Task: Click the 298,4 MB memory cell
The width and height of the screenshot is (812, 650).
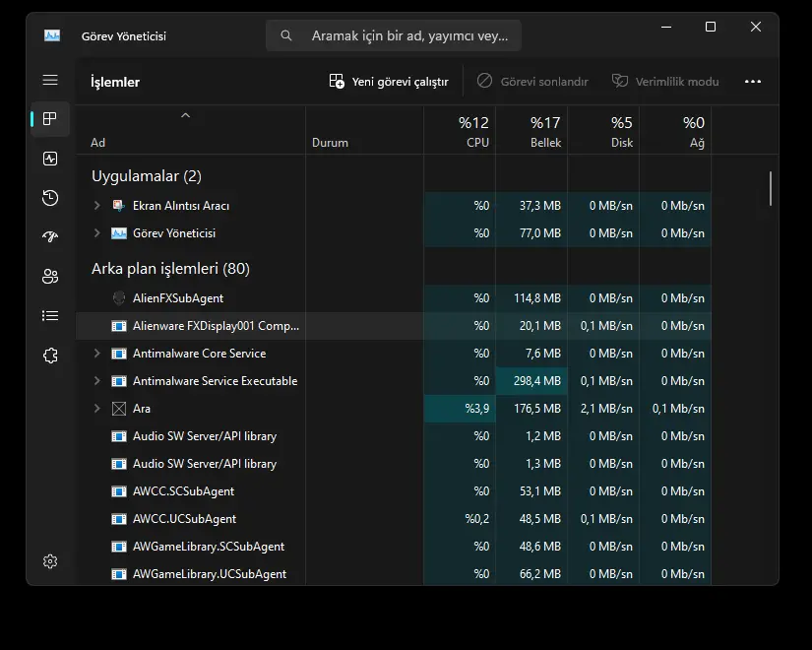Action: (531, 381)
